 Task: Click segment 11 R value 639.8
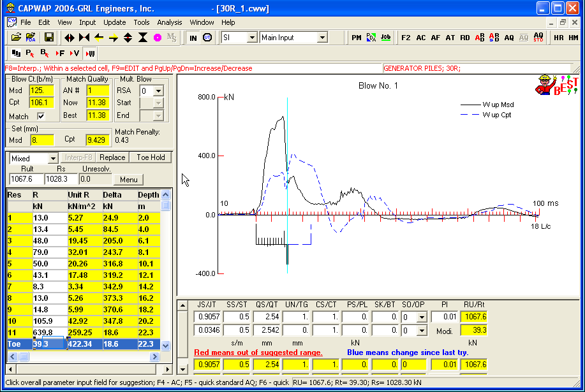point(50,332)
